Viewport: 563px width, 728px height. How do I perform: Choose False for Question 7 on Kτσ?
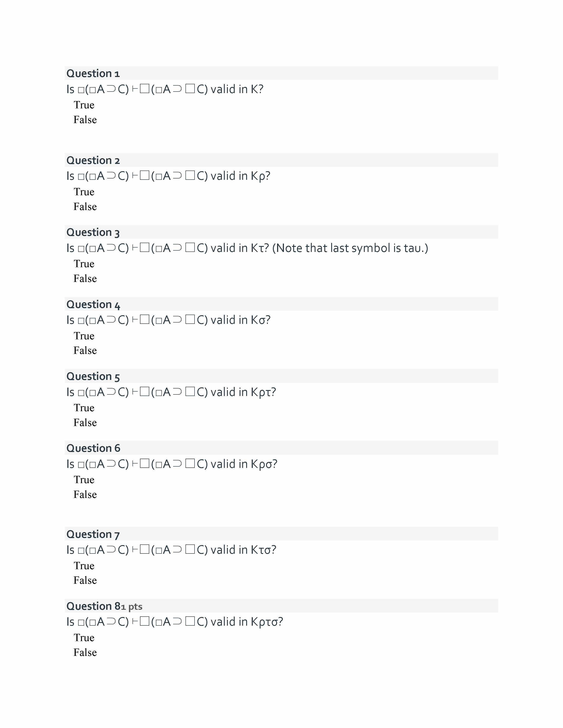(x=85, y=581)
